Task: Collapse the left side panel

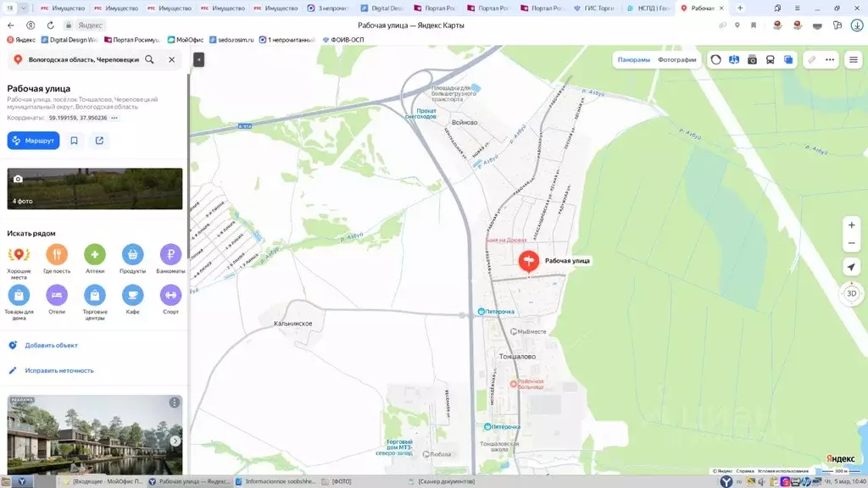Action: point(198,59)
